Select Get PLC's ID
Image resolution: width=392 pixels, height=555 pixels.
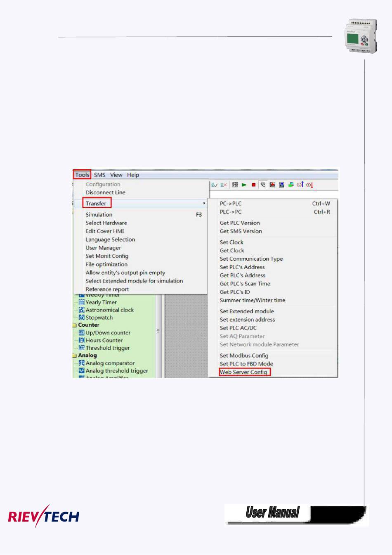(235, 292)
